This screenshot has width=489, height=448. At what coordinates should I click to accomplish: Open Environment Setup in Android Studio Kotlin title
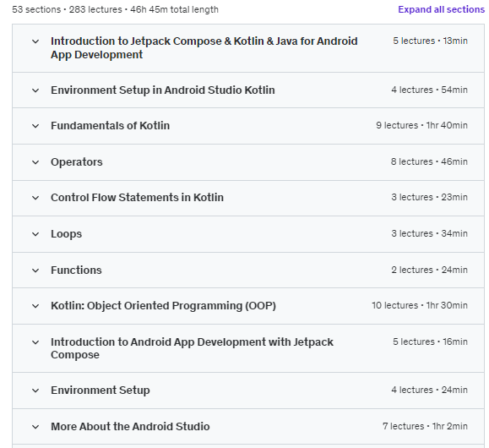[163, 90]
